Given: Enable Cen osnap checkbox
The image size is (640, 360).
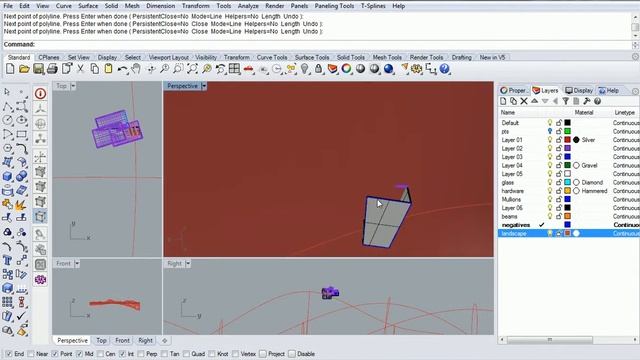Looking at the screenshot, I should [101, 354].
